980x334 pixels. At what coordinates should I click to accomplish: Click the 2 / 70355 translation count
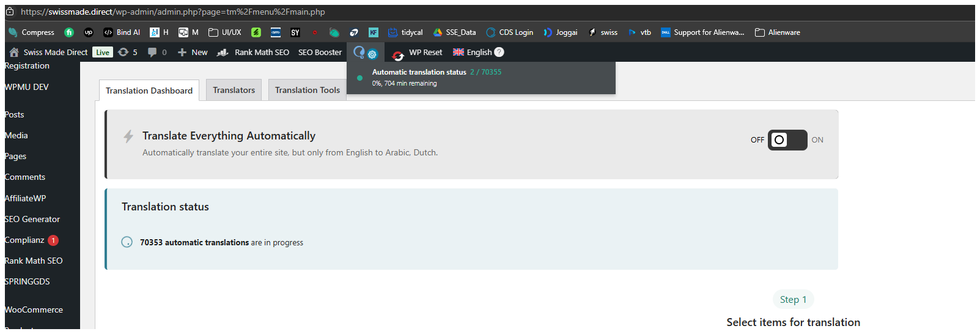click(485, 72)
